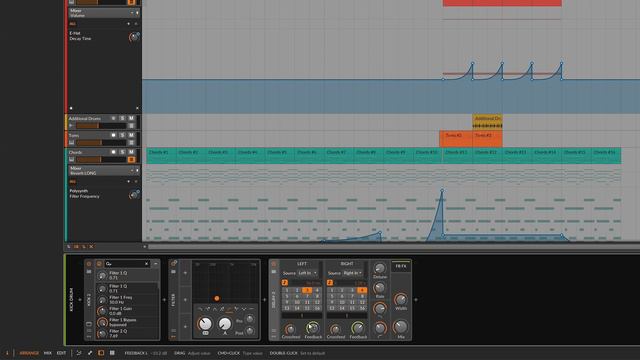Switch to the MIX view tab
Image resolution: width=640 pixels, height=360 pixels.
pos(48,353)
